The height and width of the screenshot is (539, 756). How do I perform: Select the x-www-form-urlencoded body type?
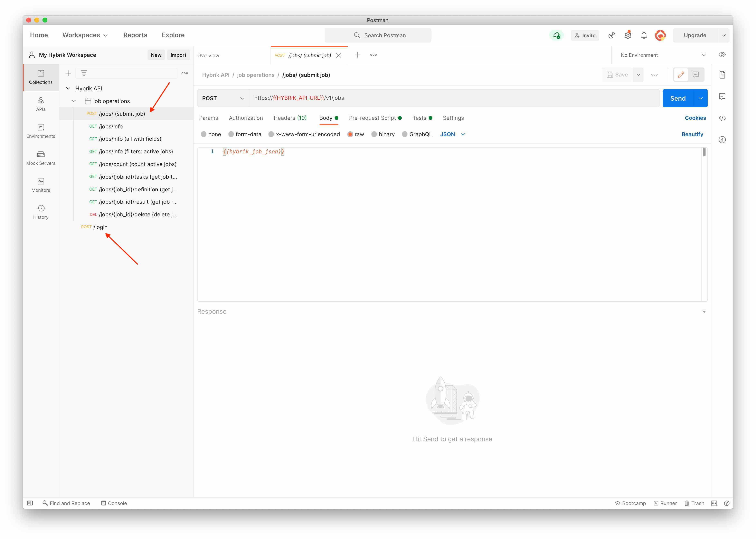click(x=271, y=134)
